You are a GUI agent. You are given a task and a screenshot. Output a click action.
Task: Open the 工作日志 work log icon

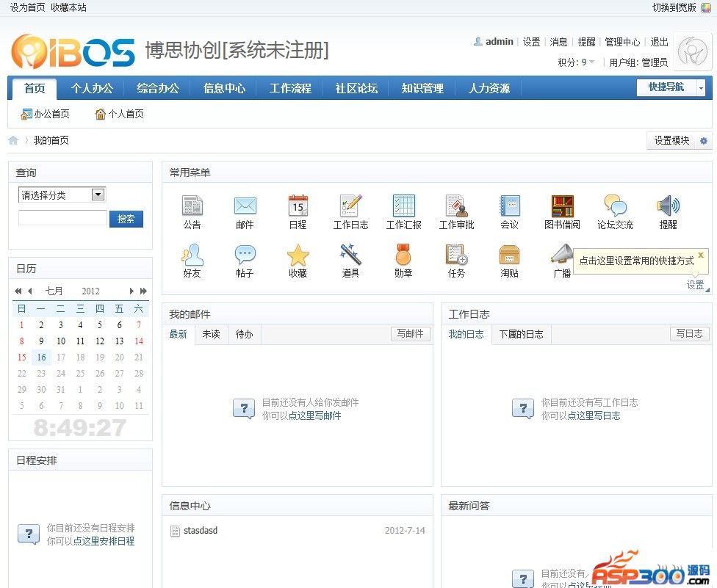(350, 206)
